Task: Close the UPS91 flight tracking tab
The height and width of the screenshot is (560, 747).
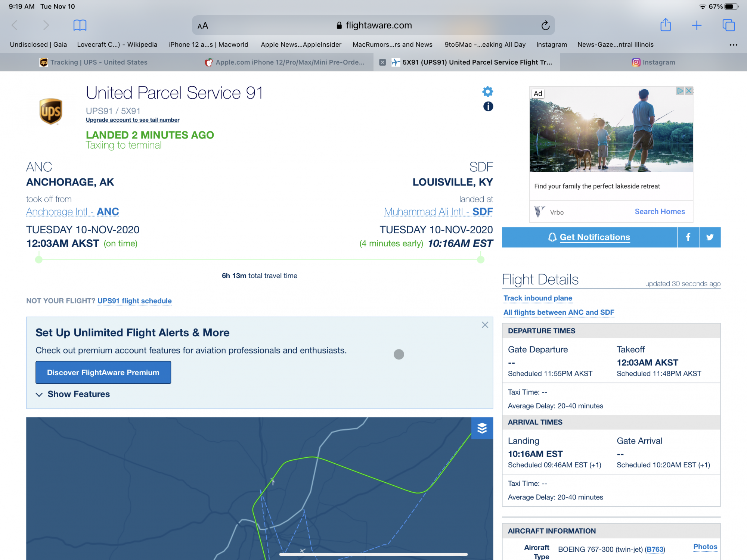Action: (382, 62)
